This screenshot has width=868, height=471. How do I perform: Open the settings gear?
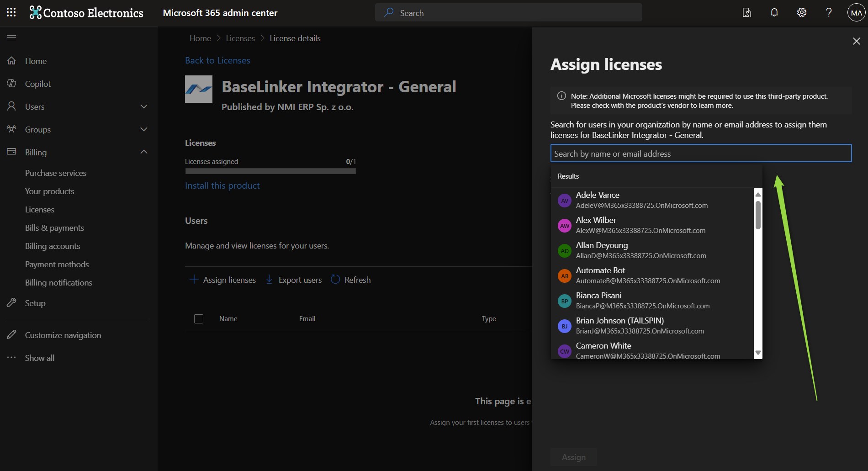point(802,12)
